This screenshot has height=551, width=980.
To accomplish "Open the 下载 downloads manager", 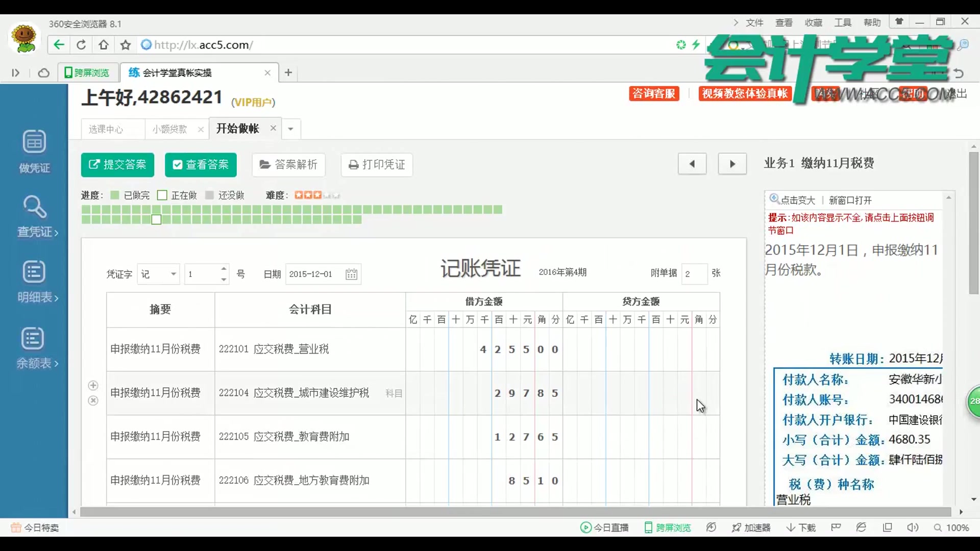I will (801, 528).
